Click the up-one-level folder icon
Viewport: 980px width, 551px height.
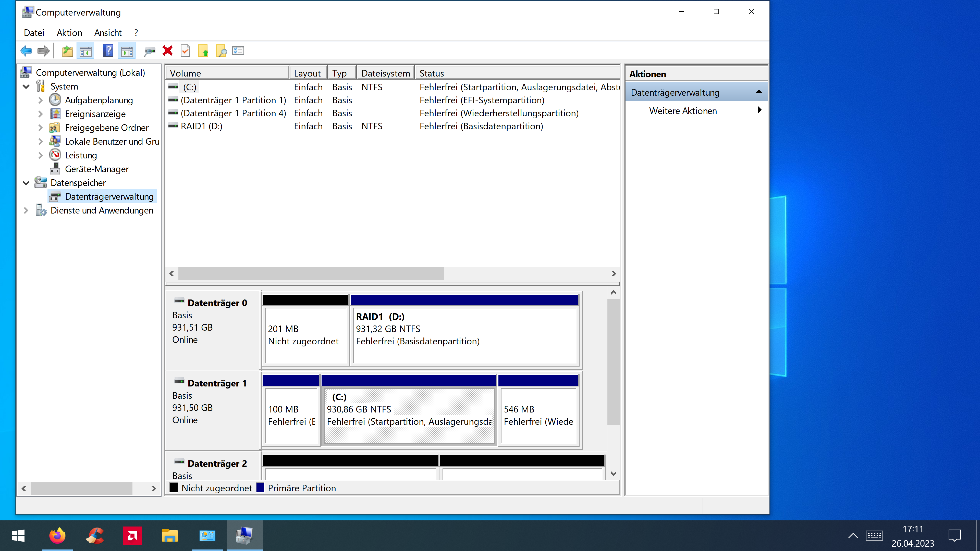point(67,51)
